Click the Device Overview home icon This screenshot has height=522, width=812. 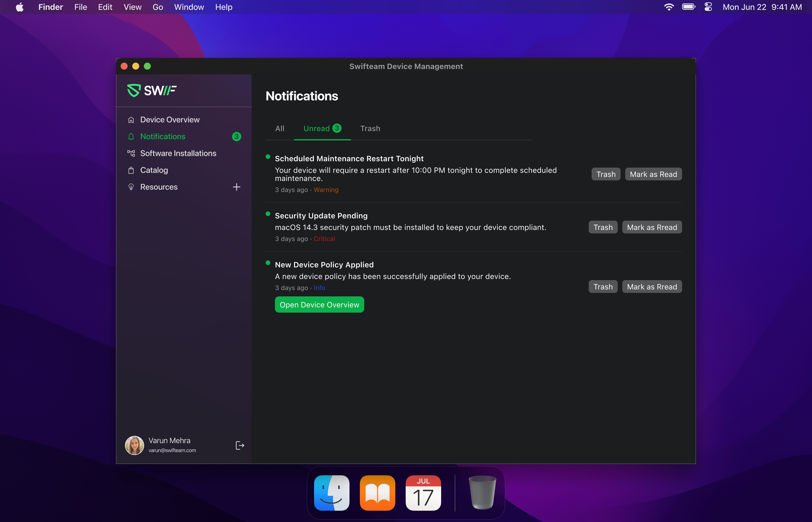(131, 120)
